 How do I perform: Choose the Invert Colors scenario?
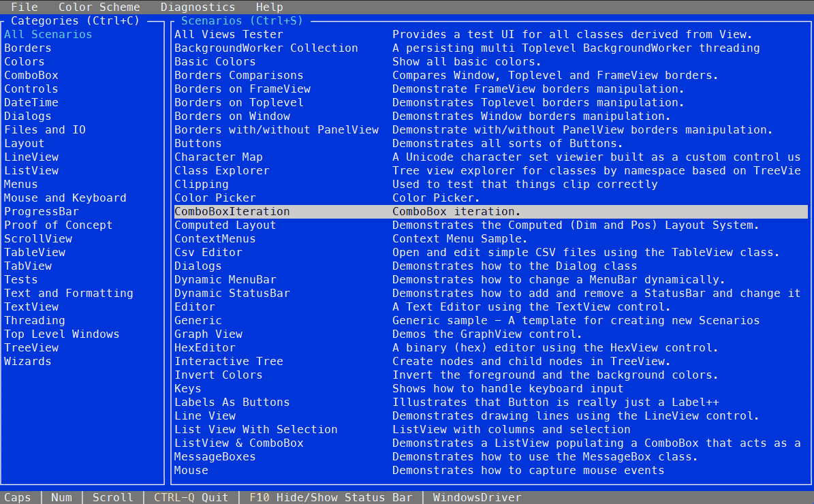[218, 375]
